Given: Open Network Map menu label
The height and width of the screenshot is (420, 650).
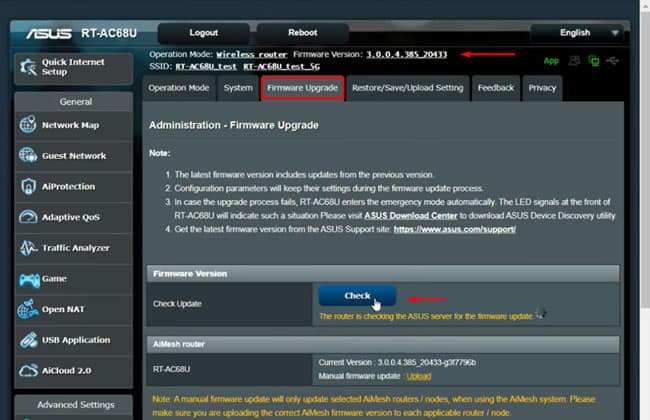Looking at the screenshot, I should coord(70,125).
